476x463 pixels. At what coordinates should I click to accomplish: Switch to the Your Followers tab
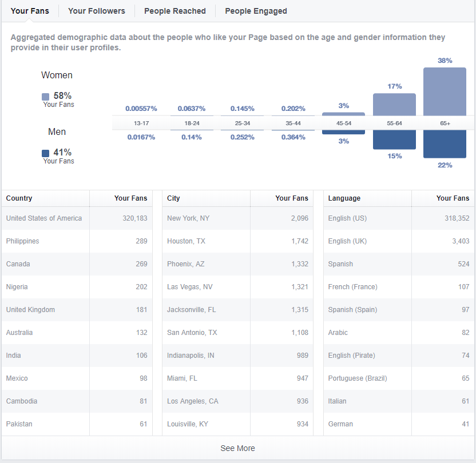[96, 11]
